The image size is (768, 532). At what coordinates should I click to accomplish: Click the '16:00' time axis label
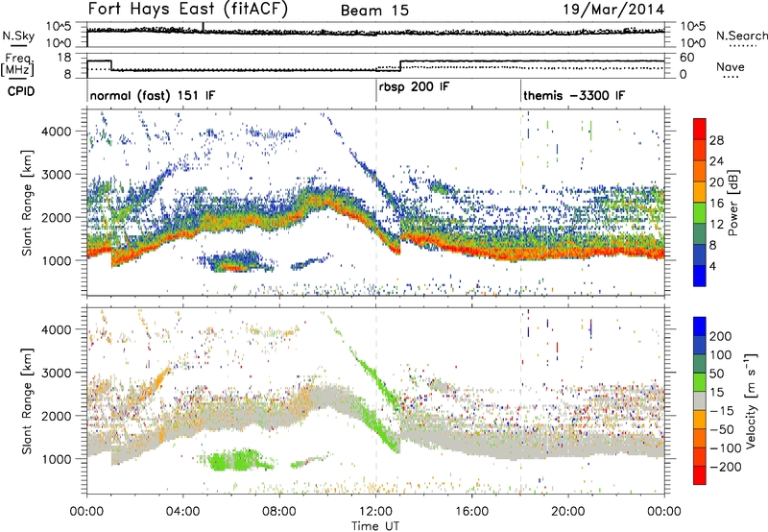tap(472, 512)
